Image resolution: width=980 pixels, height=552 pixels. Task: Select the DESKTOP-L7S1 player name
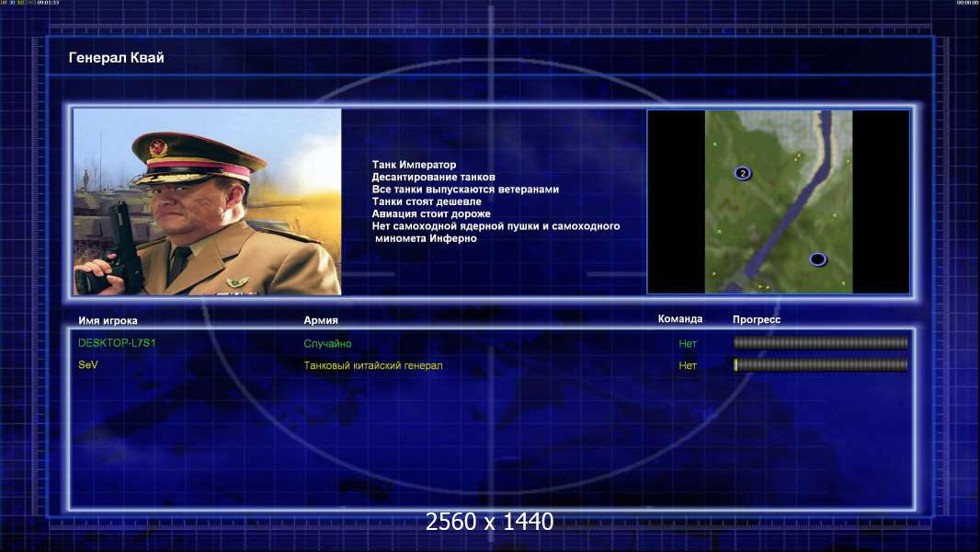117,342
